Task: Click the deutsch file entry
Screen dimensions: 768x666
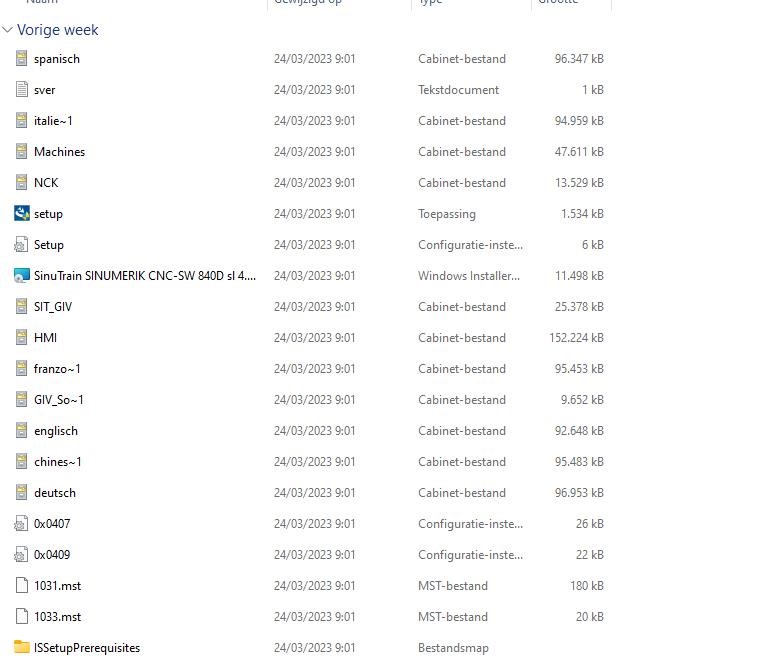Action: tap(54, 493)
